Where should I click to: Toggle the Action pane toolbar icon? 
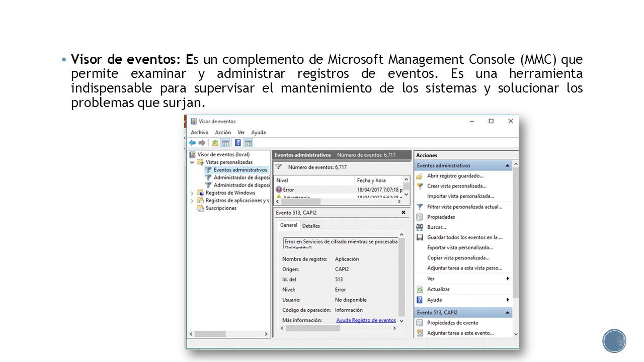click(248, 143)
